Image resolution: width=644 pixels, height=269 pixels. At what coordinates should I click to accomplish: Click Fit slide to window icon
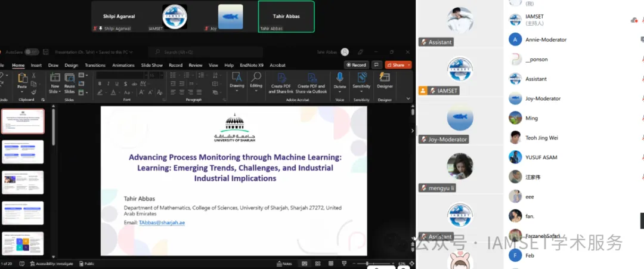[411, 264]
